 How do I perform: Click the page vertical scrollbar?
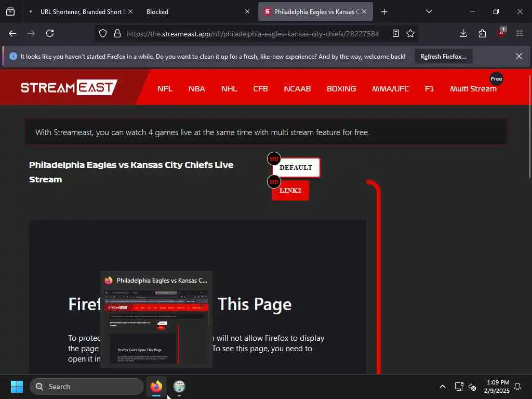tap(529, 126)
